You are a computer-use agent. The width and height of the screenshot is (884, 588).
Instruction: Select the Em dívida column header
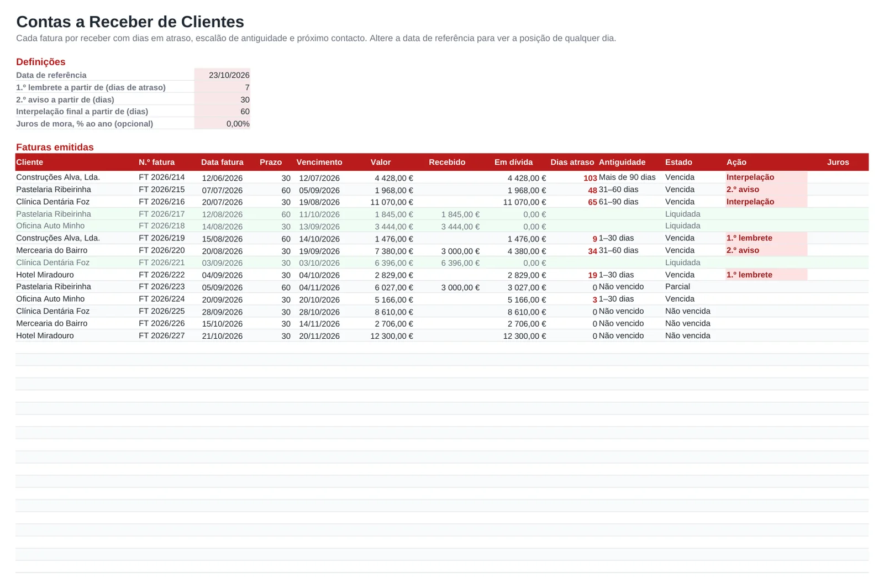click(513, 162)
